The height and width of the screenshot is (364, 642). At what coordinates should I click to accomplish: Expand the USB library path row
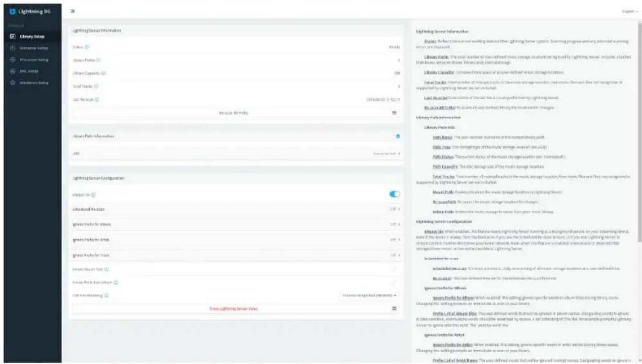236,153
